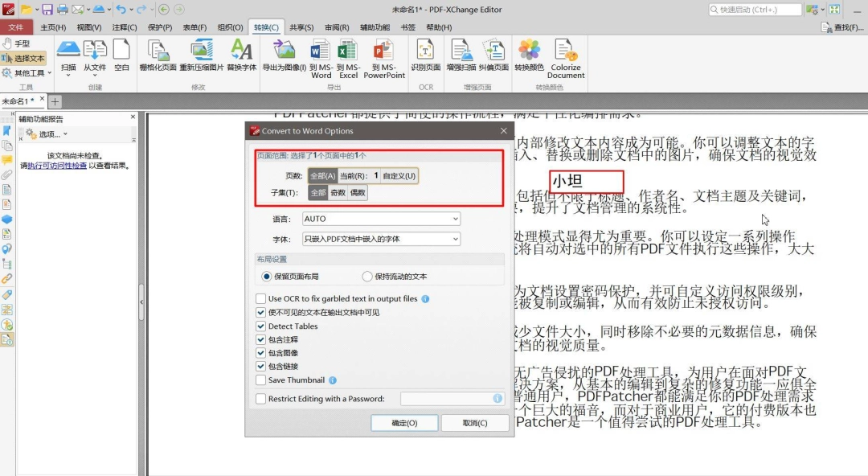Select the 保持流动的文本 radio option
The height and width of the screenshot is (476, 868).
coord(367,276)
